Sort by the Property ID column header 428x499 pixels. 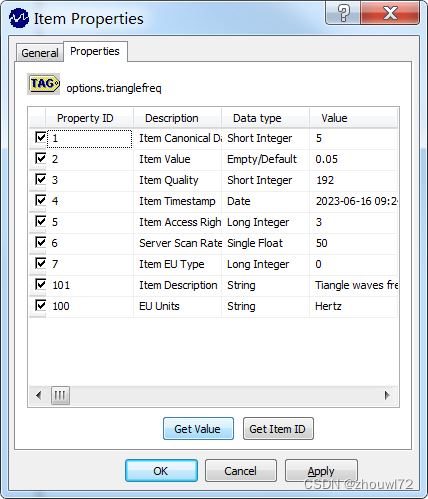coord(89,118)
